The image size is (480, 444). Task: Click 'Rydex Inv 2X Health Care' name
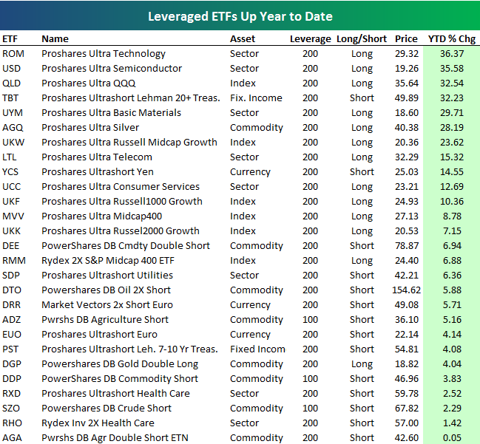[x=98, y=423]
